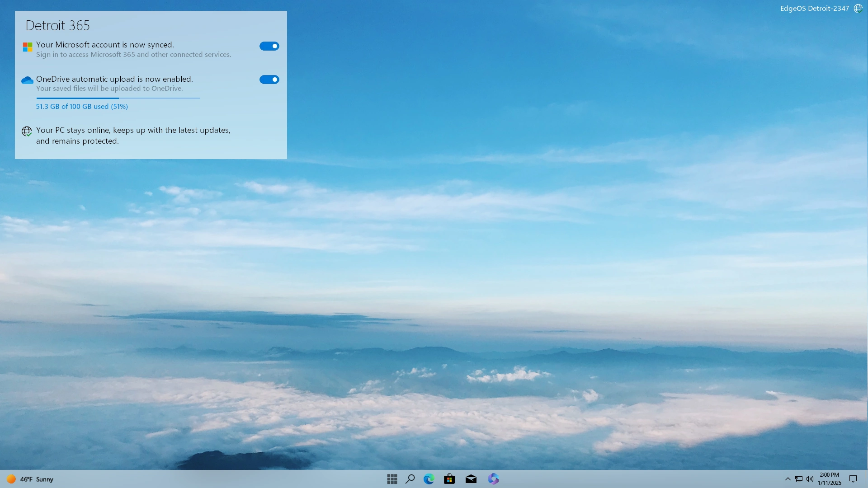Click the Microsoft logo in panel

pyautogui.click(x=28, y=47)
